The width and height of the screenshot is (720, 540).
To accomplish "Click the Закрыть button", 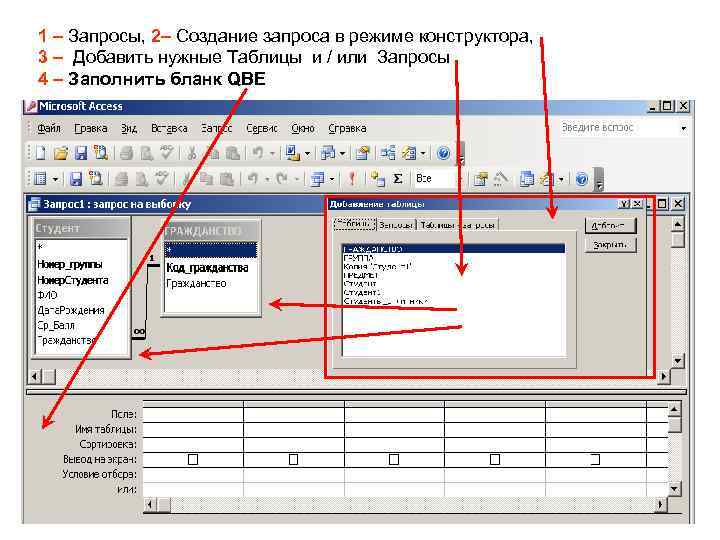I will pos(611,245).
